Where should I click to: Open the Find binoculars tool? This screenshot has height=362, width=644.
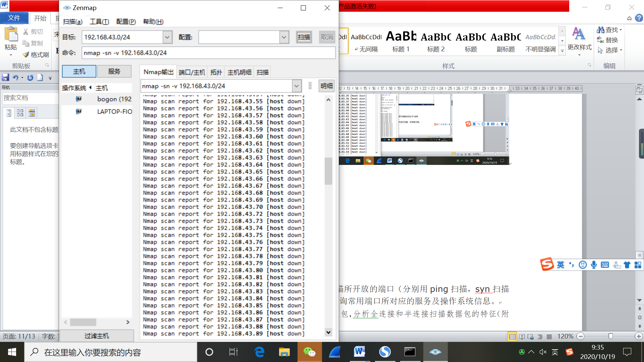click(x=601, y=30)
